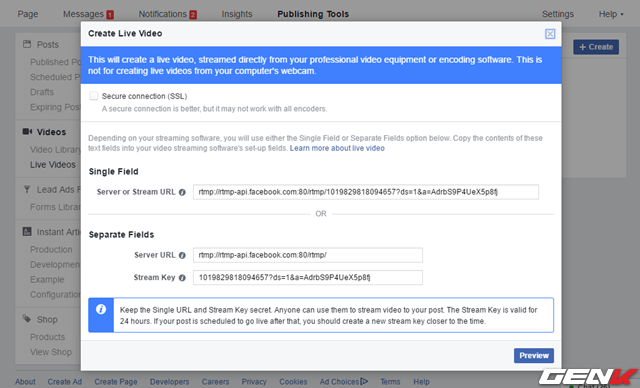Select the Single Field stream URL box
This screenshot has height=388, width=640.
(366, 192)
